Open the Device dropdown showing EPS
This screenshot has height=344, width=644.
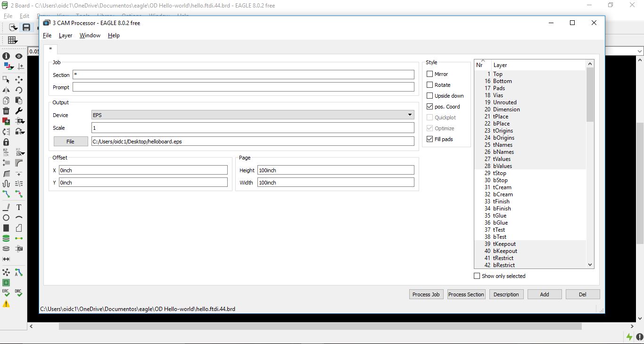coord(253,115)
